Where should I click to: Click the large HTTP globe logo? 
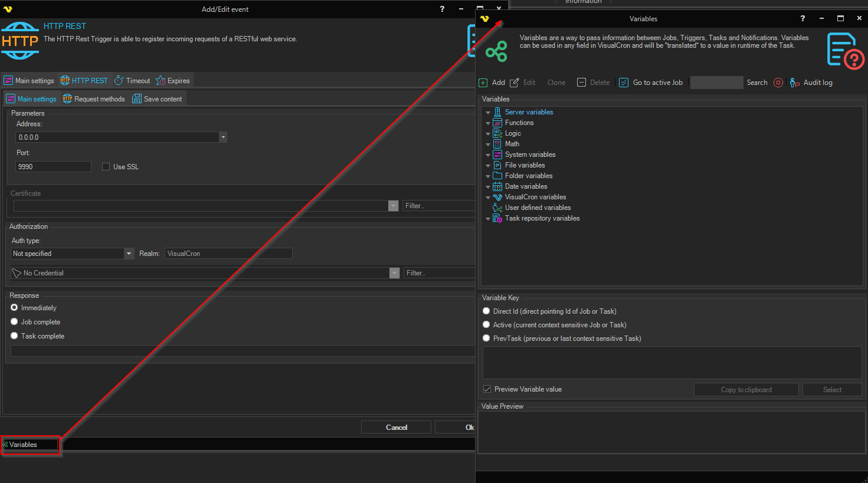[20, 41]
